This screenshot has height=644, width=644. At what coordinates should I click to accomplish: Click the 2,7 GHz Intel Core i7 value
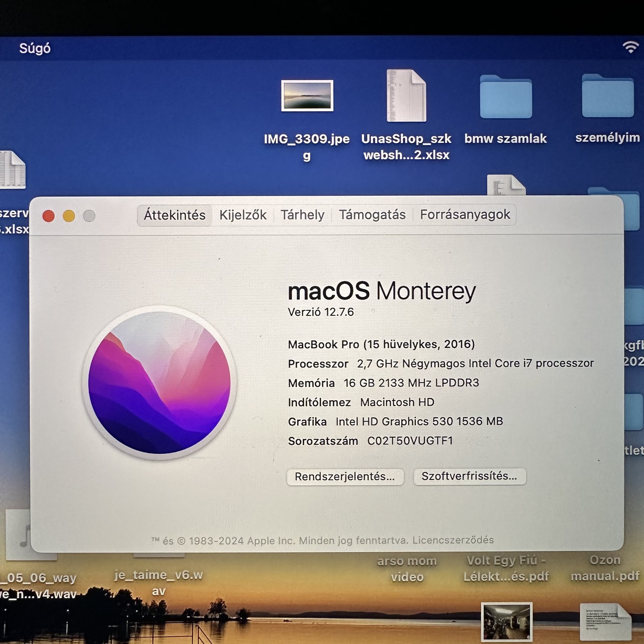tap(475, 364)
